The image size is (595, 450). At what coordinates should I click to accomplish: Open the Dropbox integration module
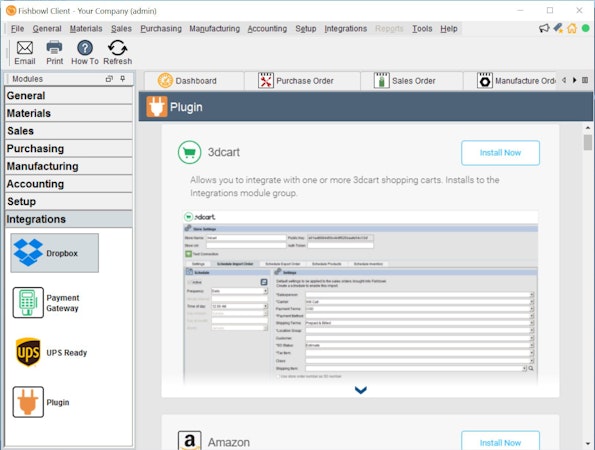[55, 253]
